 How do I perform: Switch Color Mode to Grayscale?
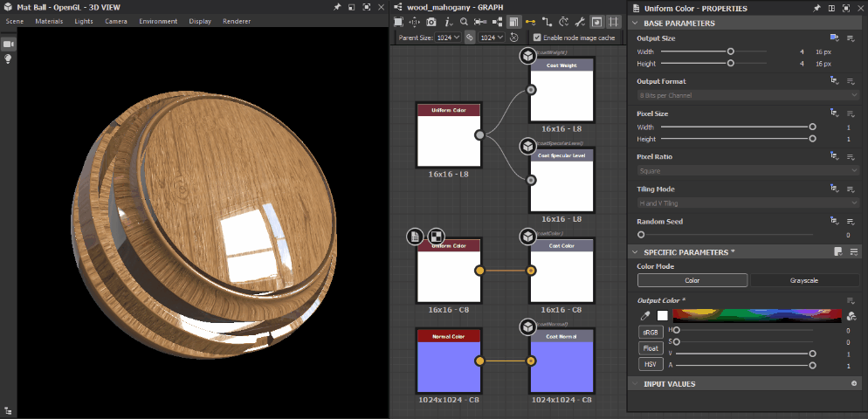click(805, 281)
